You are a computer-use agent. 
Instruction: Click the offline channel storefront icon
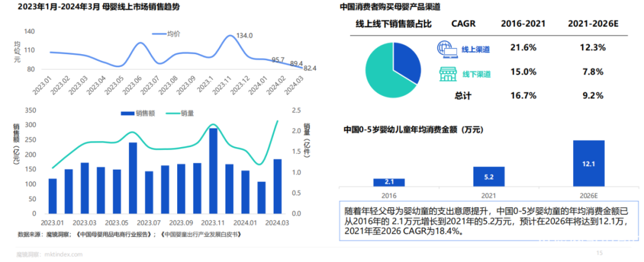point(447,73)
